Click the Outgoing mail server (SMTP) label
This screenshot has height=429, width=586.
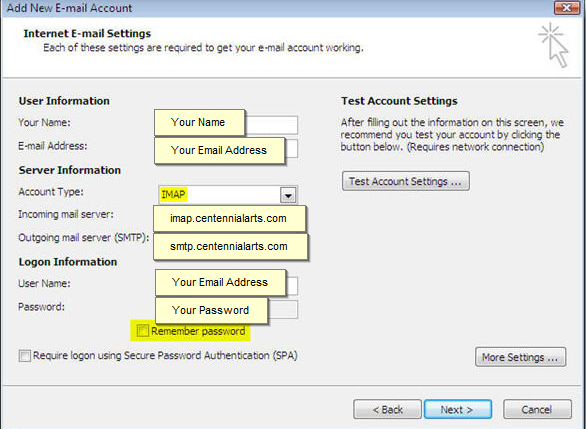83,238
